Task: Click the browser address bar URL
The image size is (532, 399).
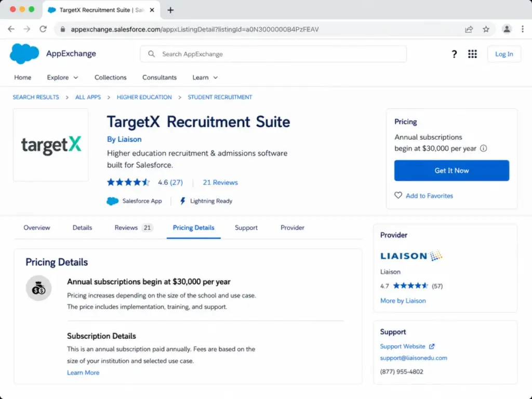Action: pos(195,29)
